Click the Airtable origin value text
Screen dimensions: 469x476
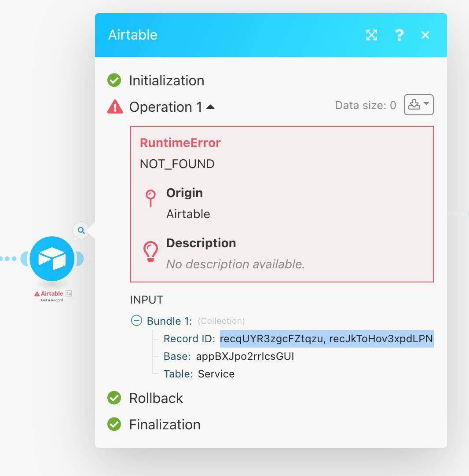click(188, 214)
